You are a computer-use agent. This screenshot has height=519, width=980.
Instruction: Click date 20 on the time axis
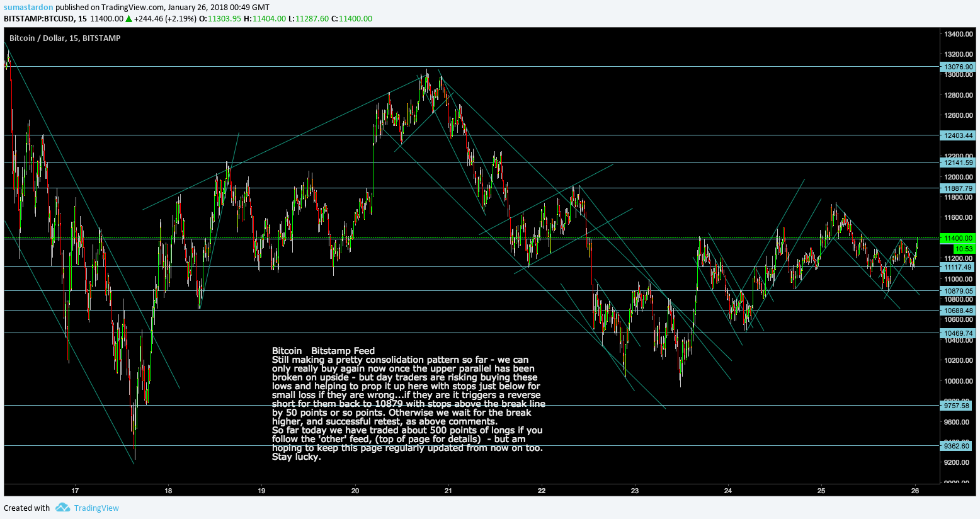355,490
